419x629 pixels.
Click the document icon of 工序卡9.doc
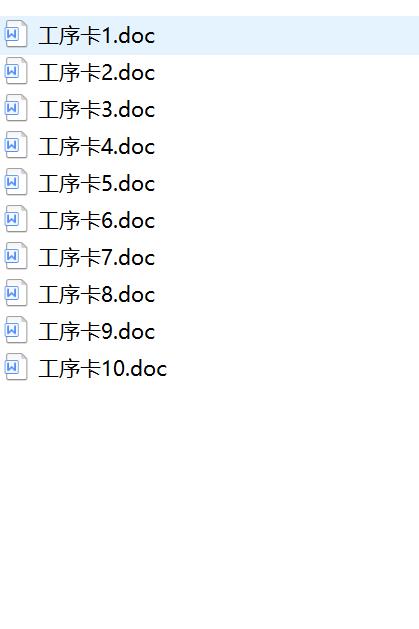coord(16,330)
